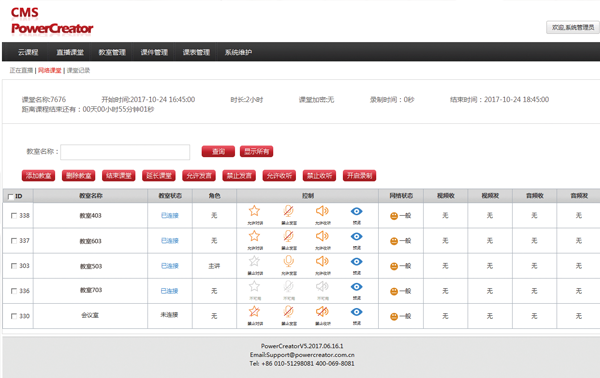Focus the 教室名称 search input field
The width and height of the screenshot is (600, 378).
tap(125, 152)
